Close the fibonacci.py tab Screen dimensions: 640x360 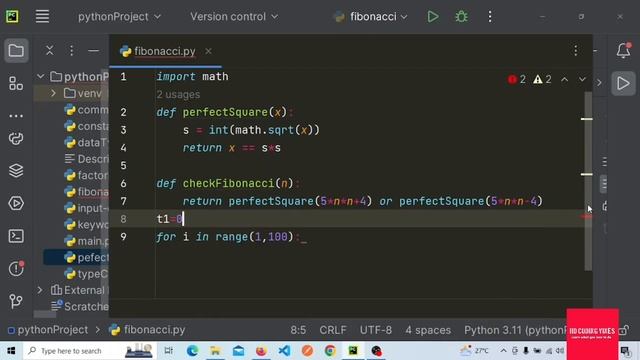pyautogui.click(x=209, y=51)
